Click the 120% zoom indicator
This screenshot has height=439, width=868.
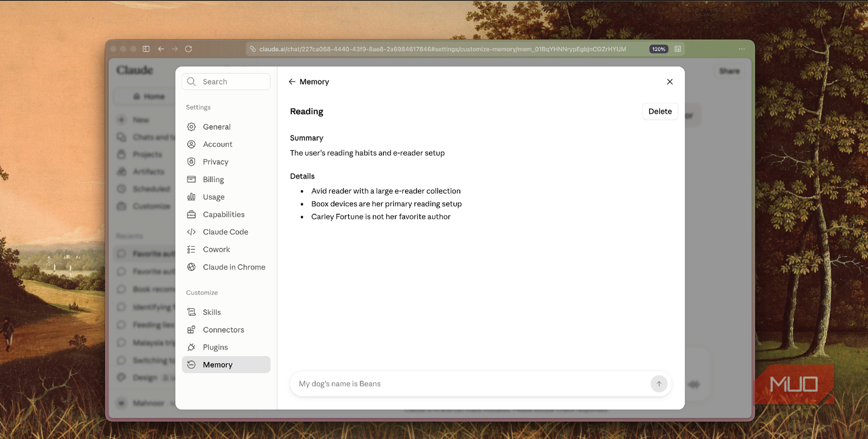pos(659,49)
